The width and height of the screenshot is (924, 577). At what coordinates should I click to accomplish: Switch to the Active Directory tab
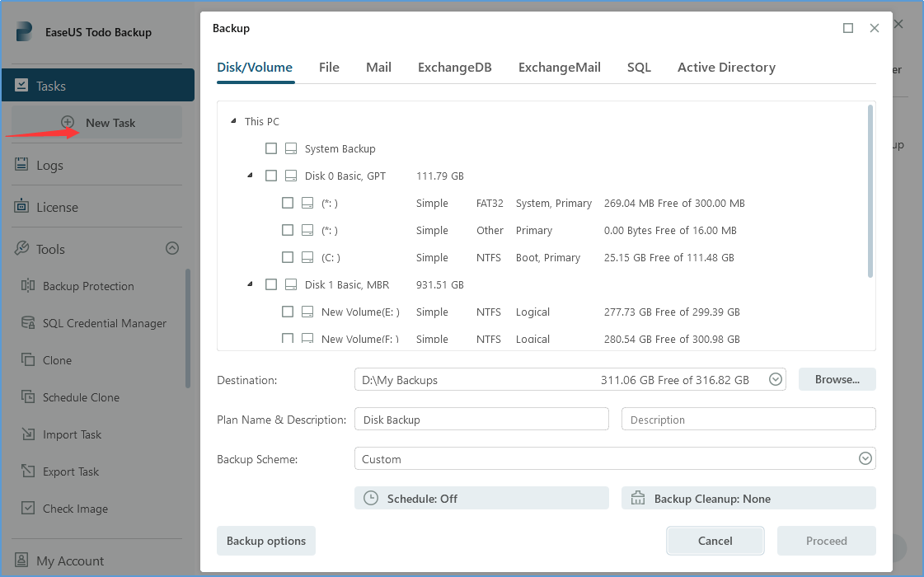pyautogui.click(x=726, y=68)
